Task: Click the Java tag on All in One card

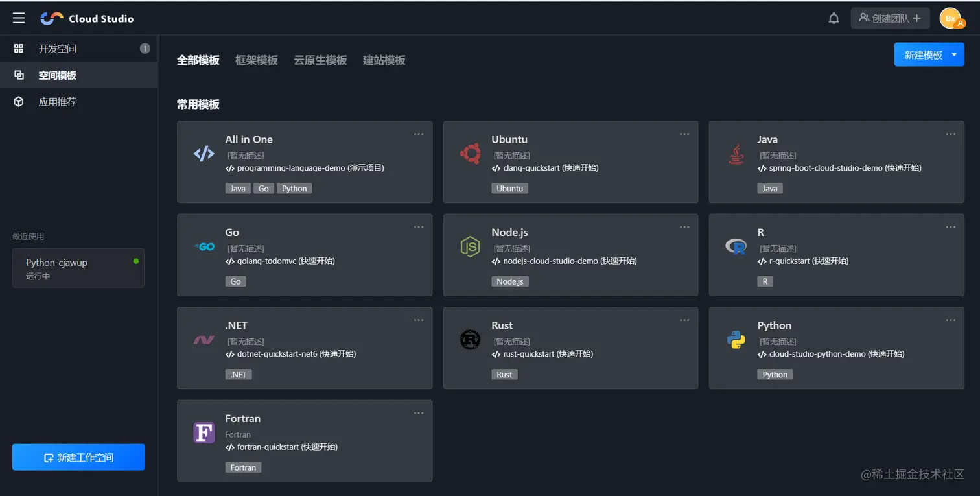Action: click(238, 188)
